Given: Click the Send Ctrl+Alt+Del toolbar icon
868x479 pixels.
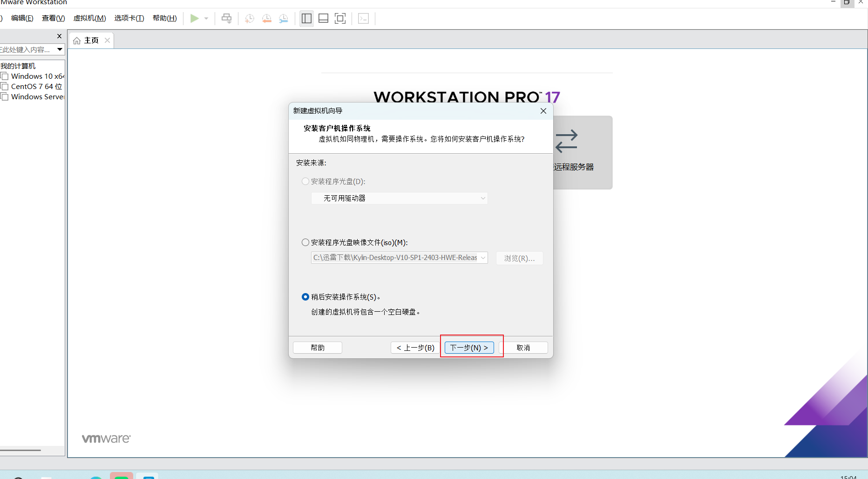Looking at the screenshot, I should 226,19.
